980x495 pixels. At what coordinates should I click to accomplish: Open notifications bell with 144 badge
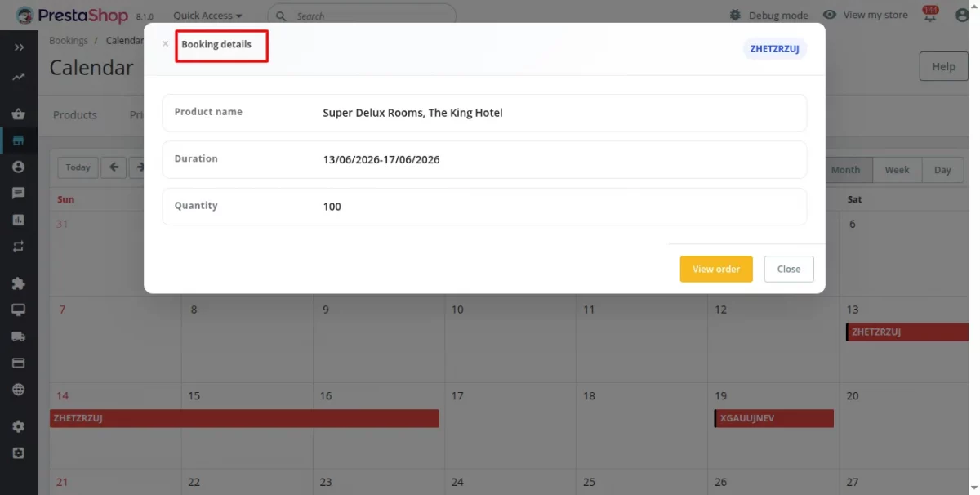tap(929, 14)
